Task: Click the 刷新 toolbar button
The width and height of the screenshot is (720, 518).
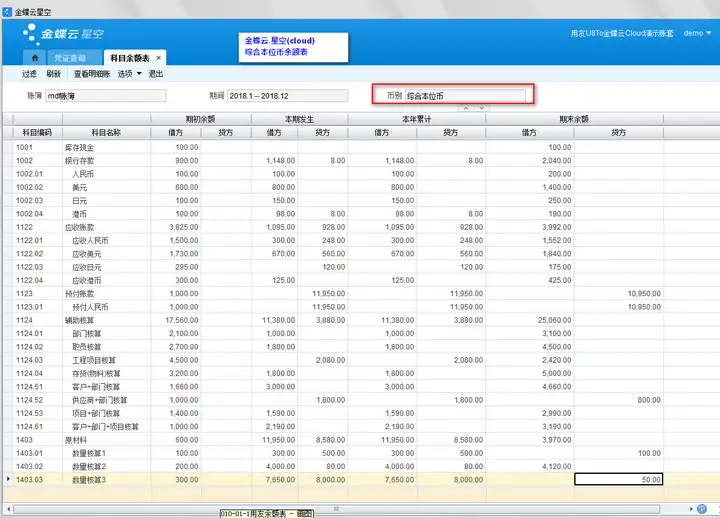Action: (53, 73)
